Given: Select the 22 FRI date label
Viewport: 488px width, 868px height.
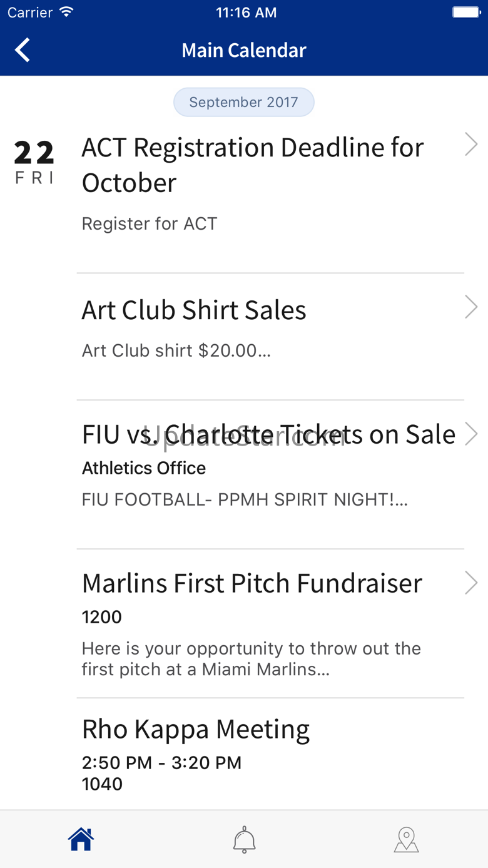Looking at the screenshot, I should [34, 162].
